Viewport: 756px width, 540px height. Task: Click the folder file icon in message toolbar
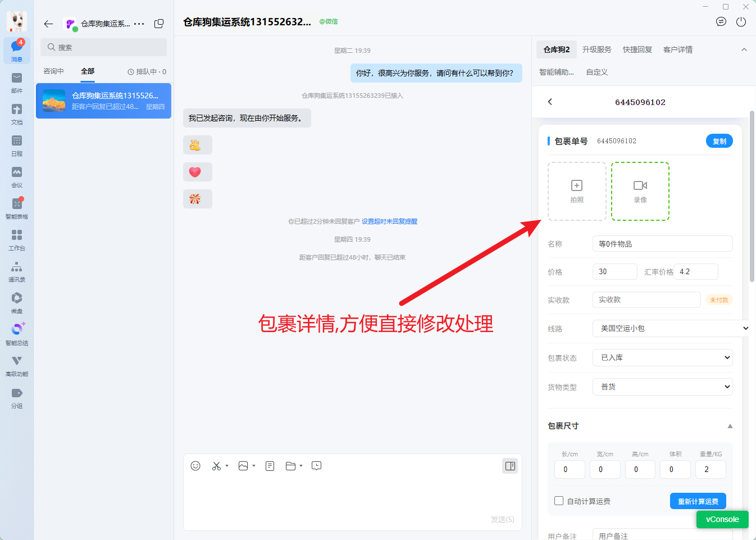(290, 466)
